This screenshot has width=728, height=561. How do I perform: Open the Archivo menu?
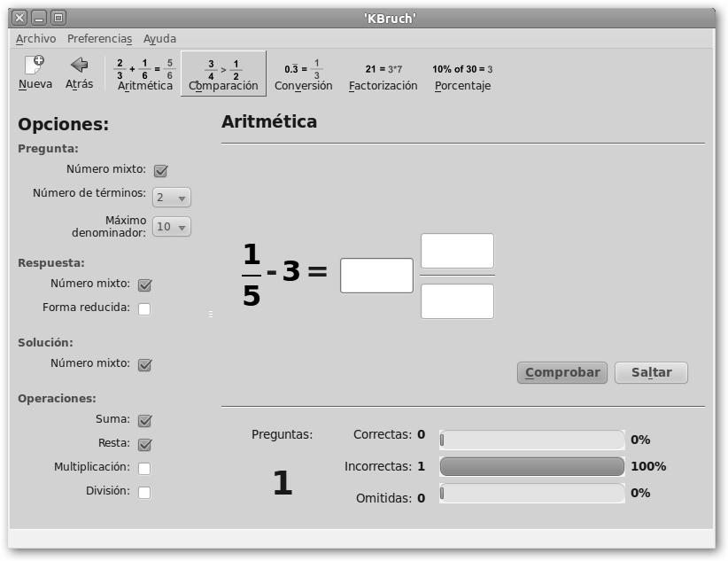point(35,39)
